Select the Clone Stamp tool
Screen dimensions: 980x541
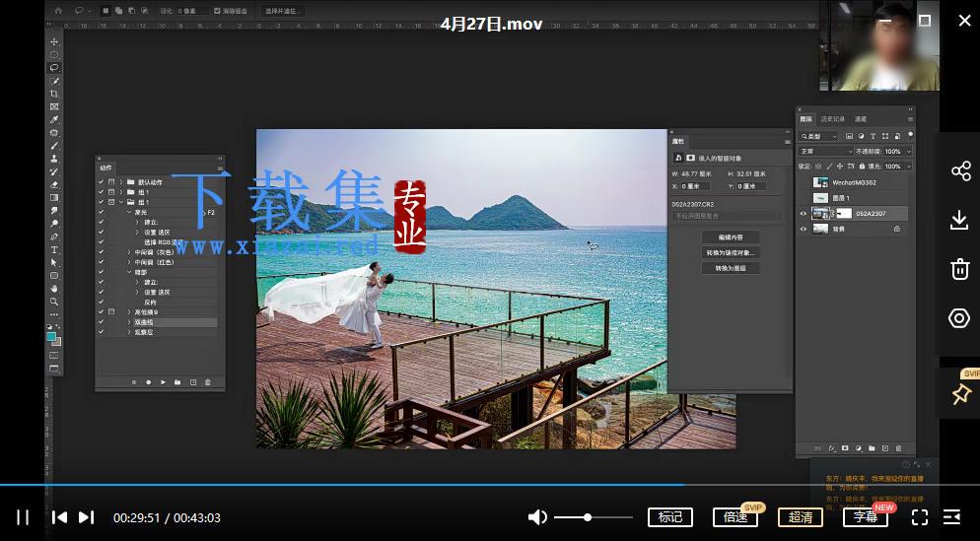tap(54, 159)
